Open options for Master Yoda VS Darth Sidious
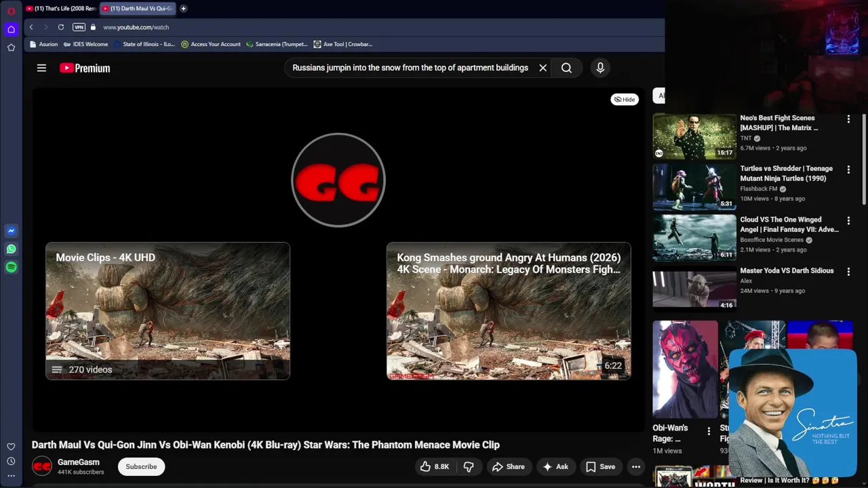This screenshot has height=488, width=868. 848,272
